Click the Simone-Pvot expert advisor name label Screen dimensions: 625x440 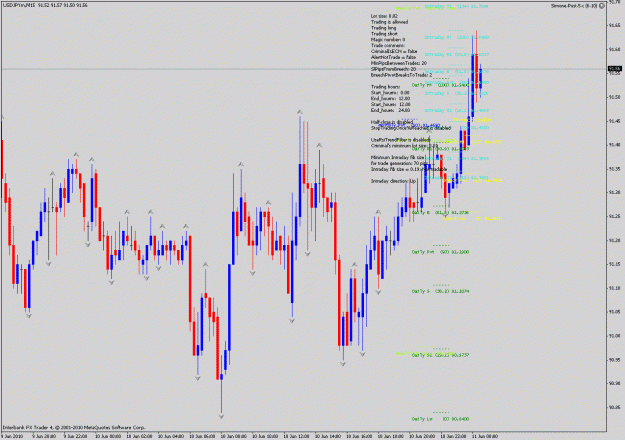pos(575,6)
